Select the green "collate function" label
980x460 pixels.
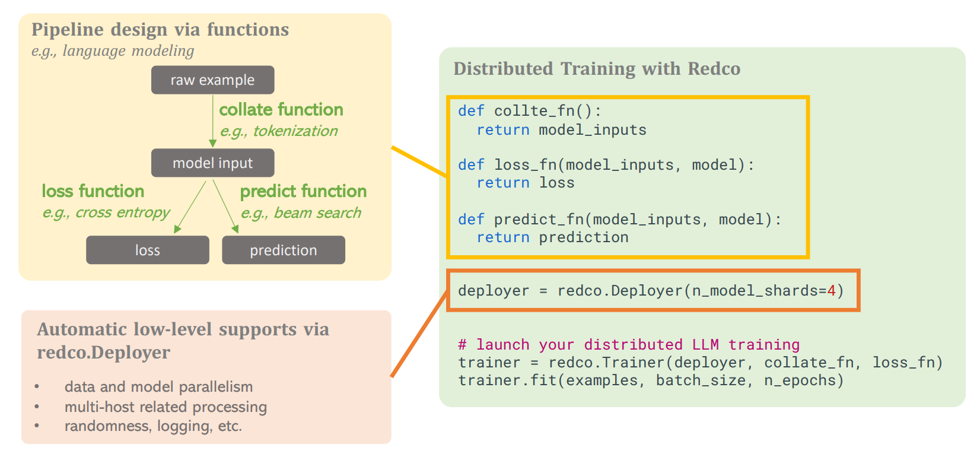[281, 110]
